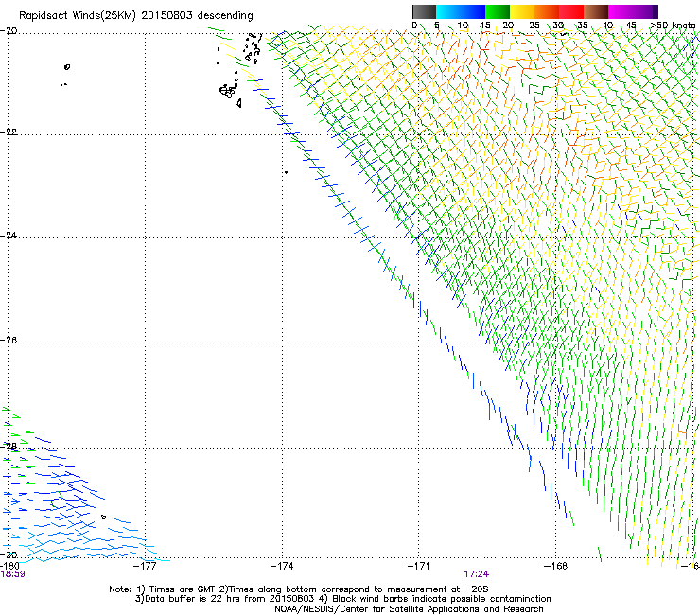
Task: Click the cyan 5-10 knots legend swatch
Action: point(448,11)
